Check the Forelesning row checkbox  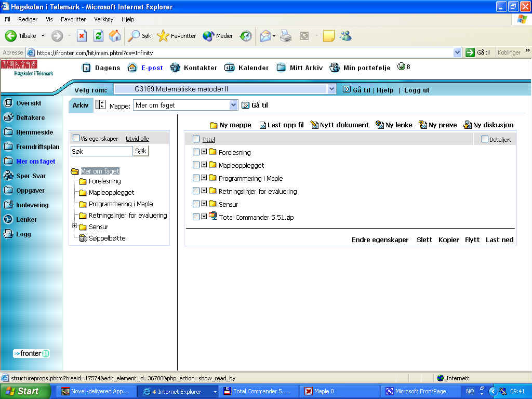[196, 152]
